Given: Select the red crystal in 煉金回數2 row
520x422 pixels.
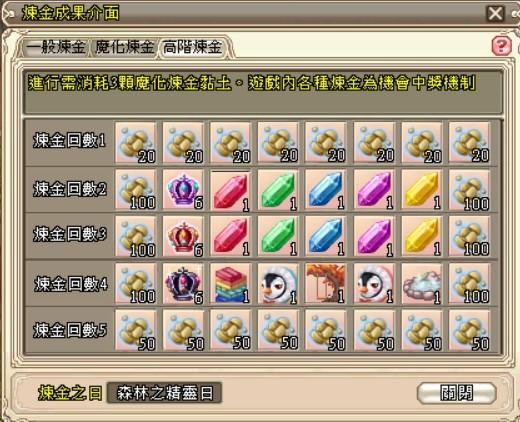Looking at the screenshot, I should (x=231, y=190).
